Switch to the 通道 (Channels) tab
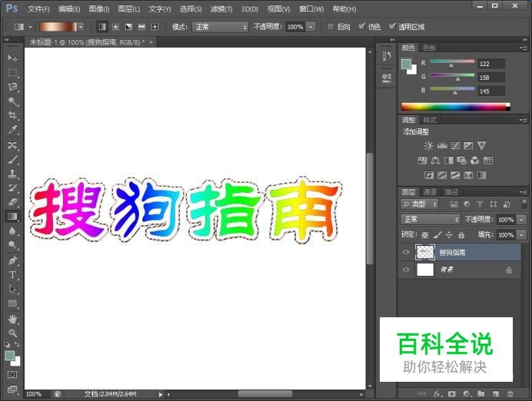The image size is (532, 401). (431, 192)
